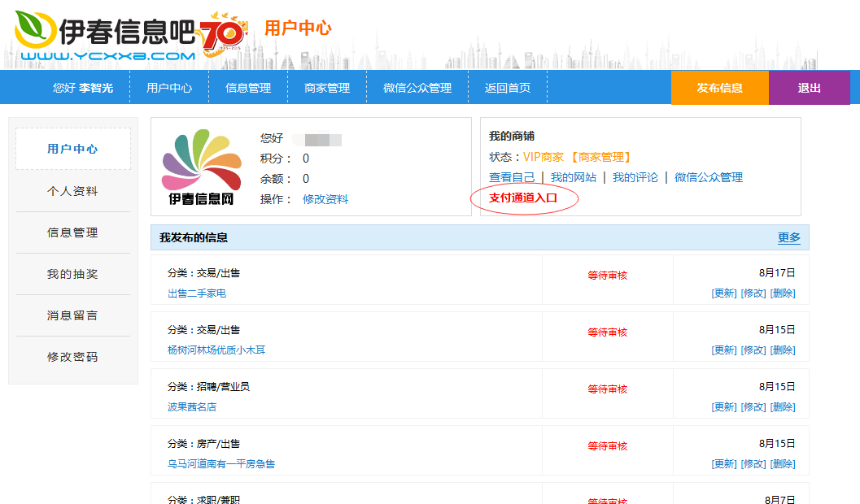The height and width of the screenshot is (504, 860).
Task: Select 我的抽奖 in the left sidebar
Action: [x=72, y=274]
